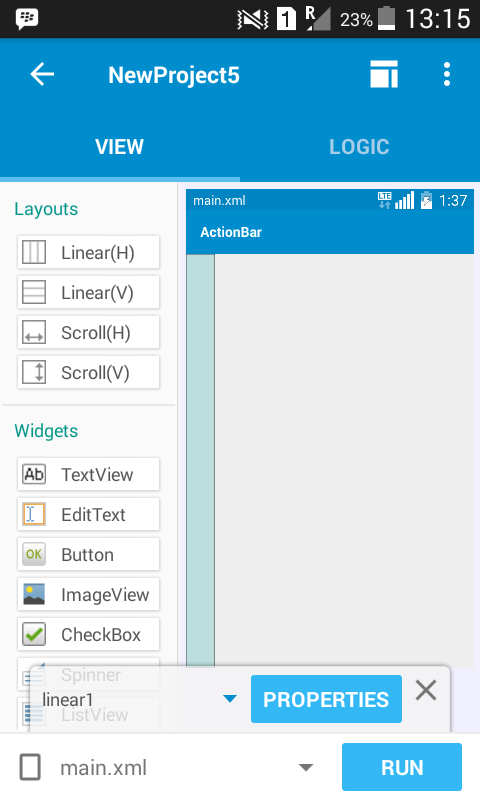The image size is (480, 800).
Task: Click the Linear(V) label
Action: [x=97, y=293]
